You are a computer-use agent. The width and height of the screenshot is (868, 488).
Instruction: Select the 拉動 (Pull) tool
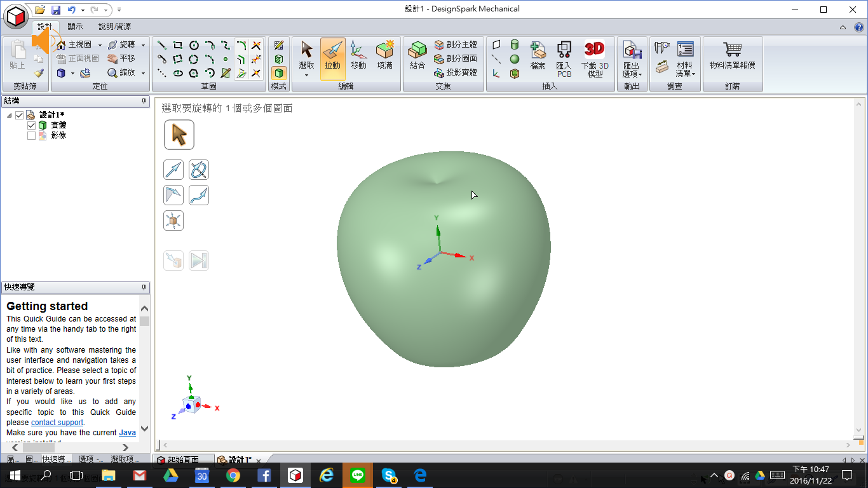333,57
